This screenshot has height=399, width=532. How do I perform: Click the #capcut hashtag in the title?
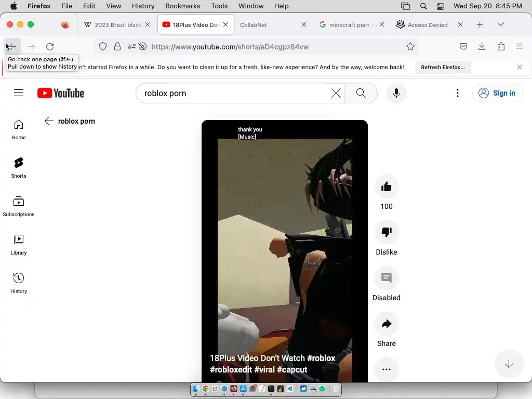pos(292,369)
